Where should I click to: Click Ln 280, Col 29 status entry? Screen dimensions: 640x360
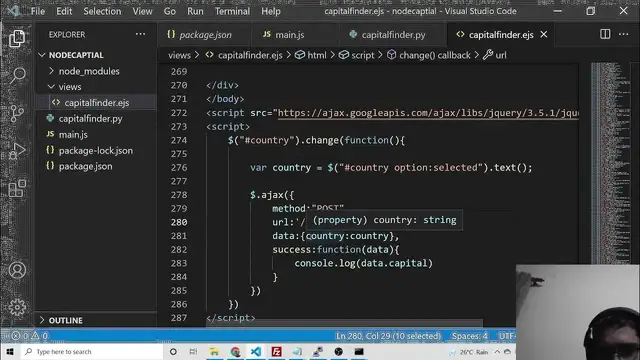point(388,336)
